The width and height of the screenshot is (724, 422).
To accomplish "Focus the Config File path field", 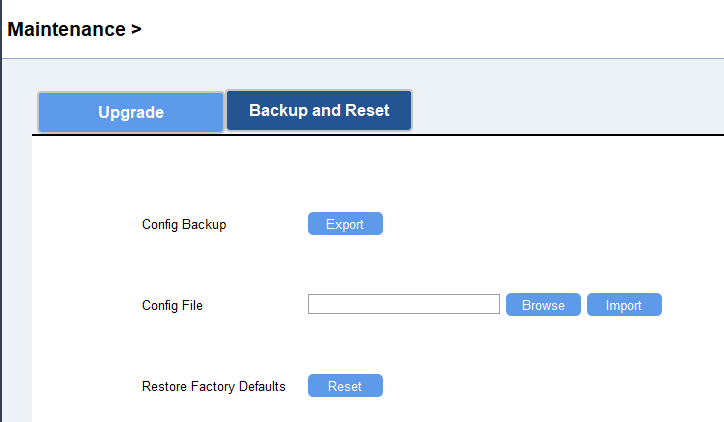I will tap(403, 304).
